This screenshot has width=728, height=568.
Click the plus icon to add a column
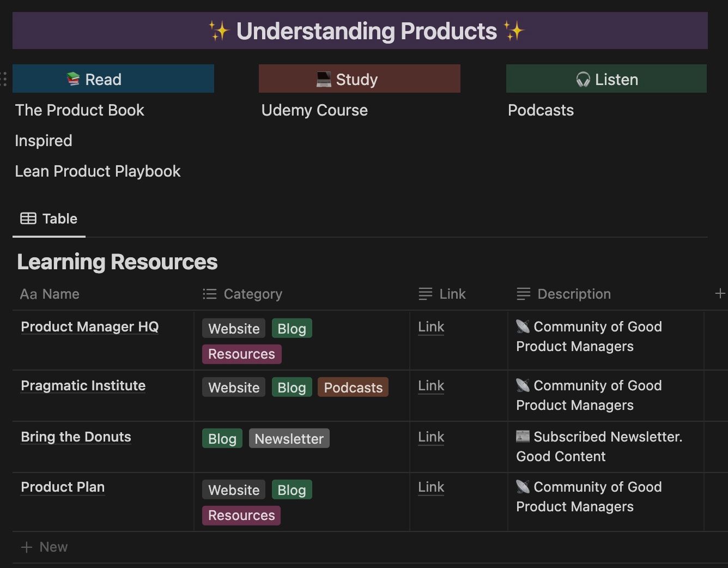click(x=719, y=294)
